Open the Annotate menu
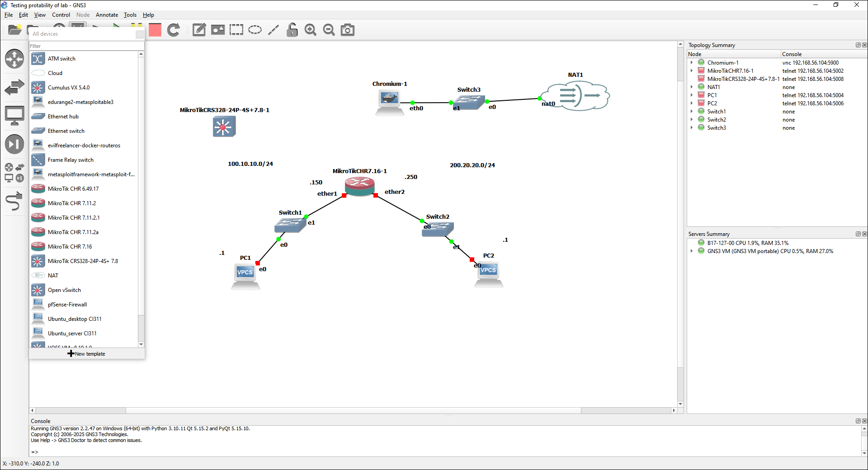This screenshot has height=470, width=868. click(107, 15)
